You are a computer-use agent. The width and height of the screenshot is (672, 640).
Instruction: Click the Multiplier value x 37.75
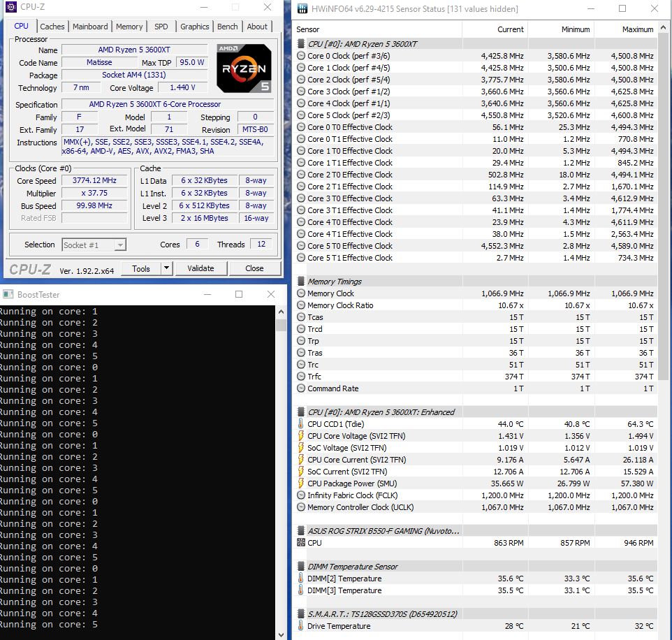point(94,193)
